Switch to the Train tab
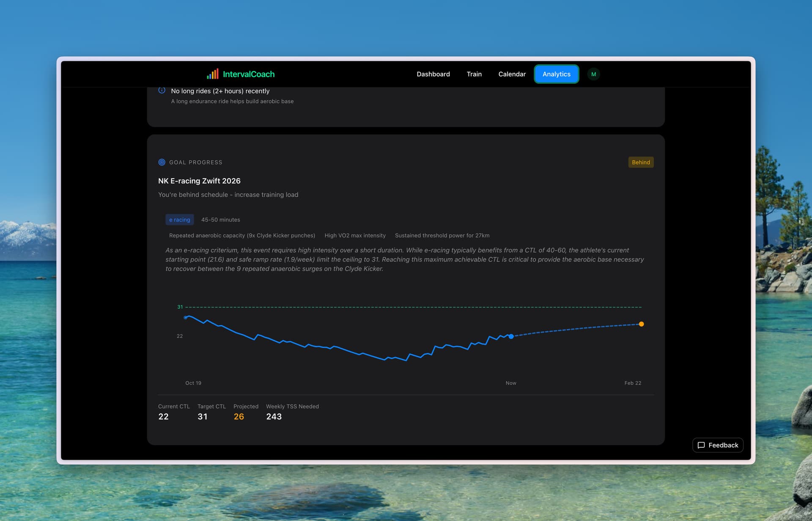The height and width of the screenshot is (521, 812). pyautogui.click(x=474, y=74)
